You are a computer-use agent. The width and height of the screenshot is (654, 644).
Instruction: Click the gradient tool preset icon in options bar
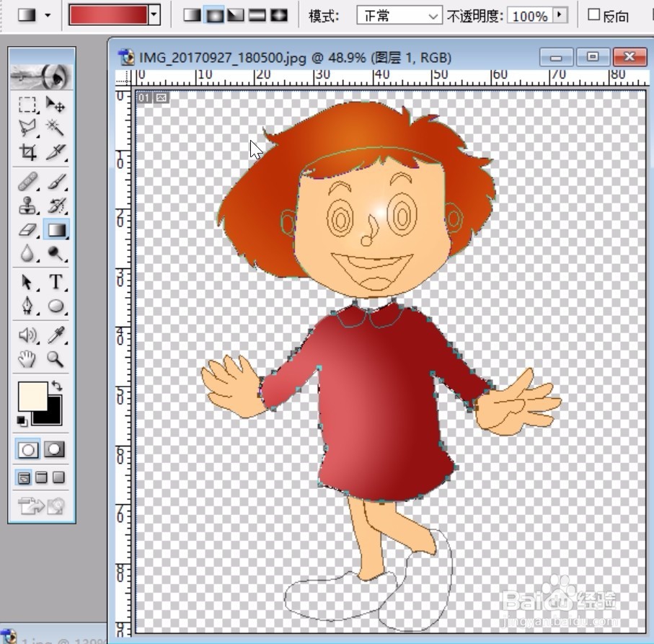(27, 15)
